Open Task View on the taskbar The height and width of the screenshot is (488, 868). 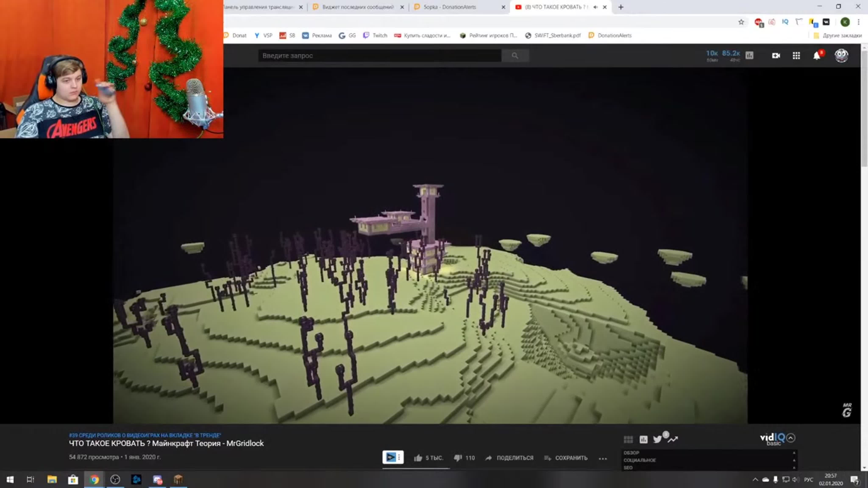pos(30,479)
